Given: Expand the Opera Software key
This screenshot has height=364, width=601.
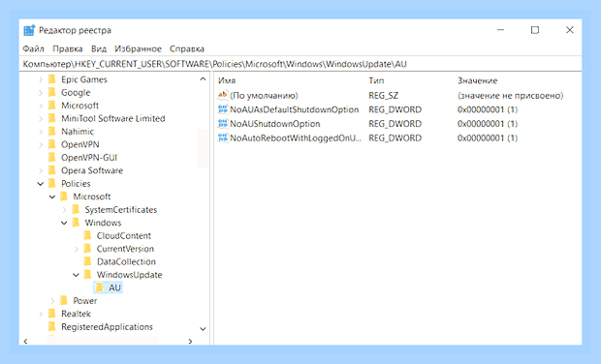Looking at the screenshot, I should (x=41, y=170).
